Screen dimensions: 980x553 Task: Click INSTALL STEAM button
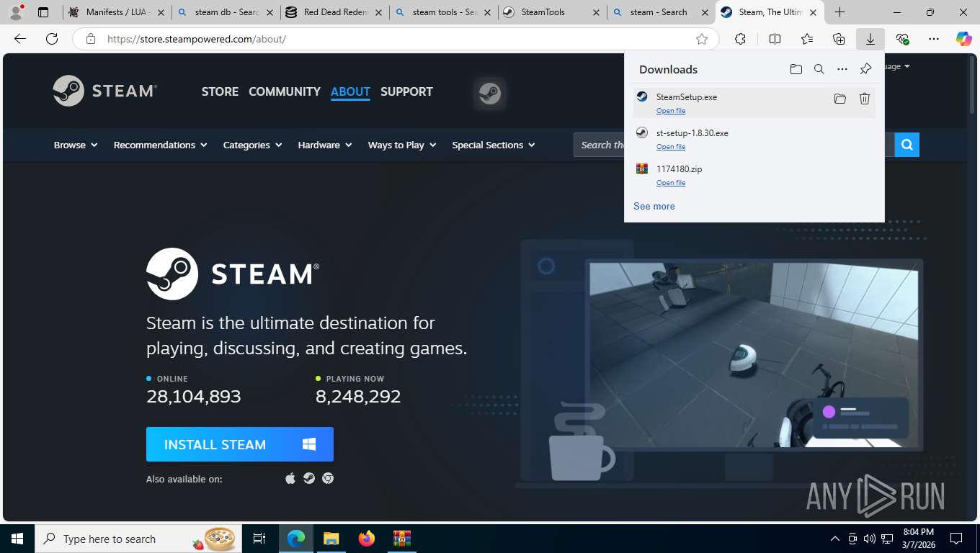[240, 444]
